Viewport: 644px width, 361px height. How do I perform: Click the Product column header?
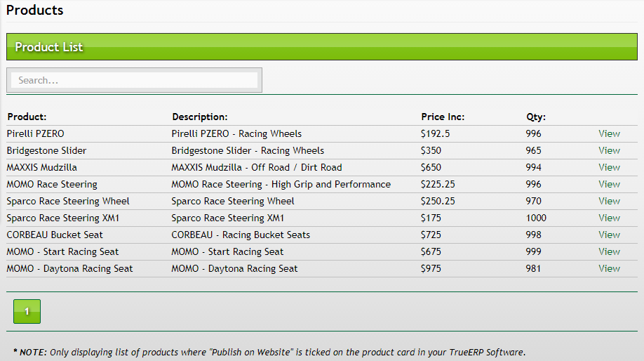27,117
